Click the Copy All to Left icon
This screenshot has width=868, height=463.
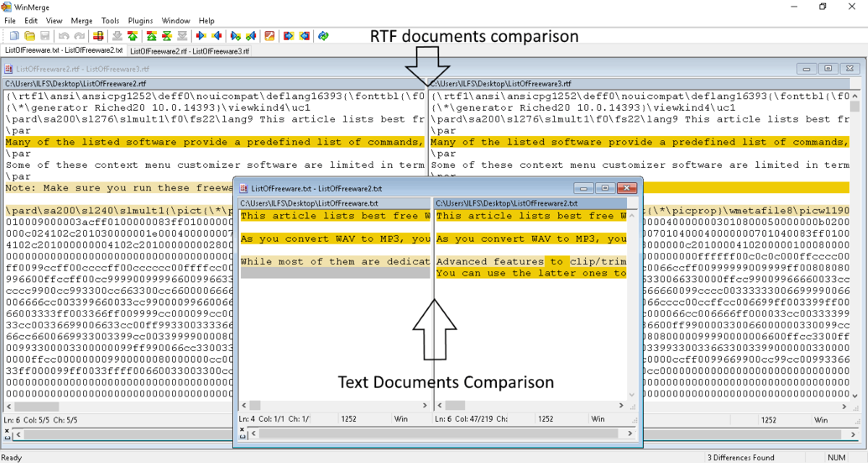pos(305,35)
